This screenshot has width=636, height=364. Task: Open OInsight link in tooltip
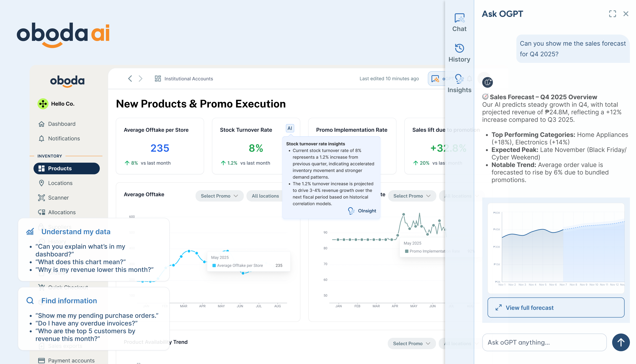[x=362, y=211]
